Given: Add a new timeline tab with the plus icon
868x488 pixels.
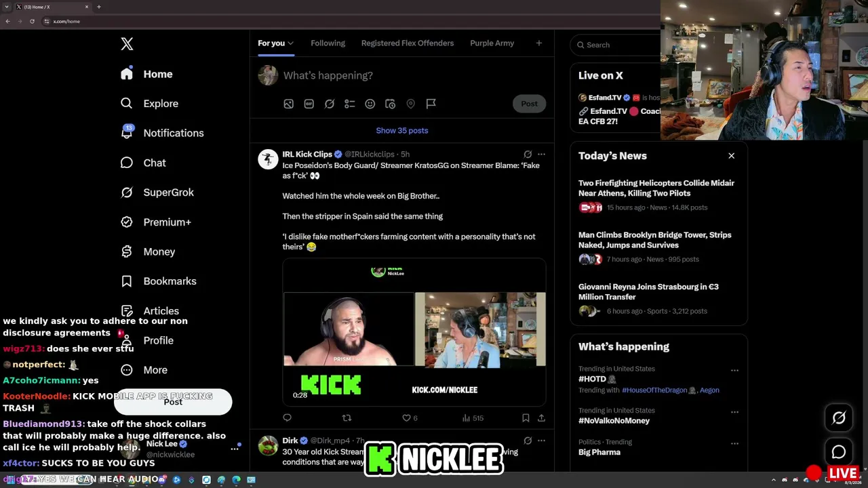Looking at the screenshot, I should 539,43.
